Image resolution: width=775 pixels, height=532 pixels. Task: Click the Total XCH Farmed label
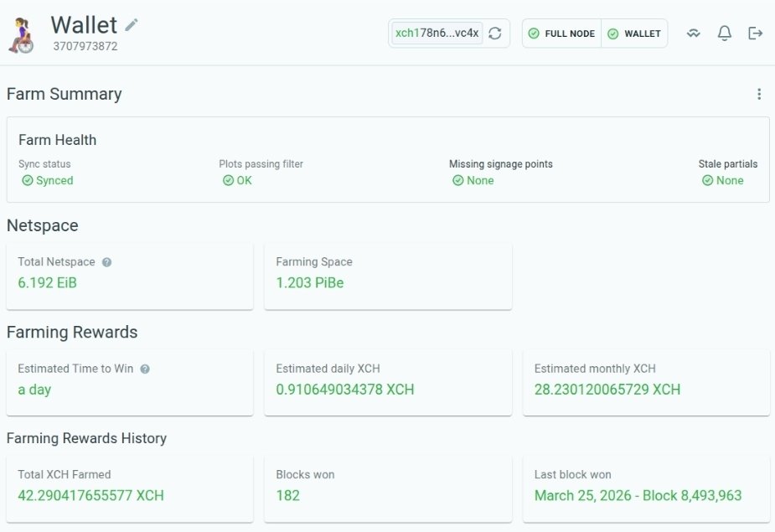(65, 475)
